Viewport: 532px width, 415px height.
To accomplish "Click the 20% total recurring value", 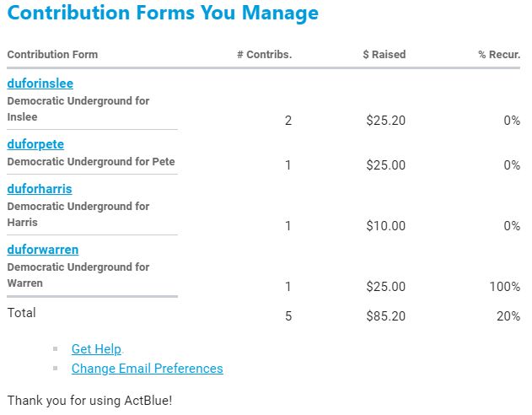I will [x=508, y=316].
